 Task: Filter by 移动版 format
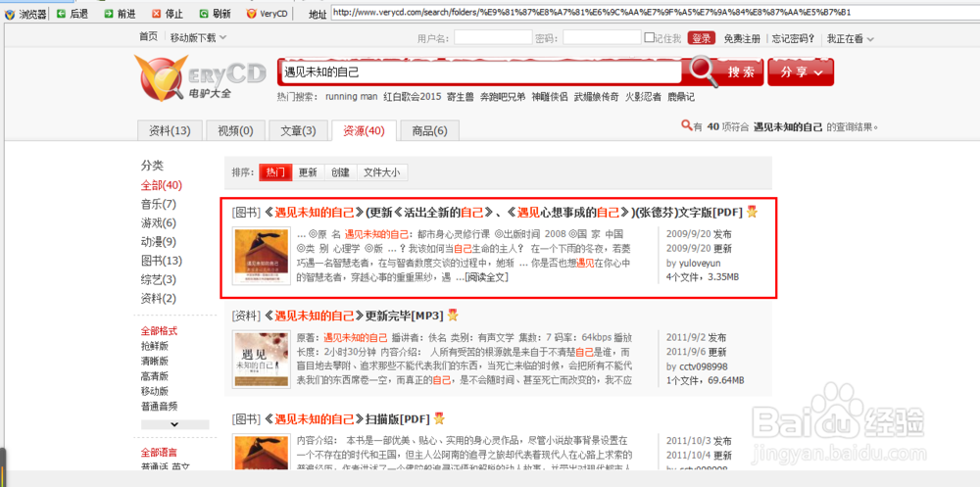[x=155, y=391]
